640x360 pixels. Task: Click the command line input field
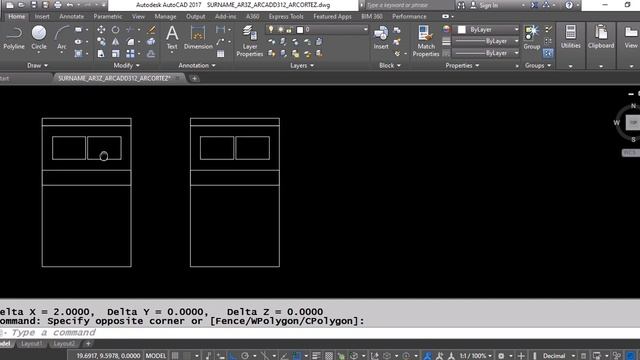pos(320,333)
